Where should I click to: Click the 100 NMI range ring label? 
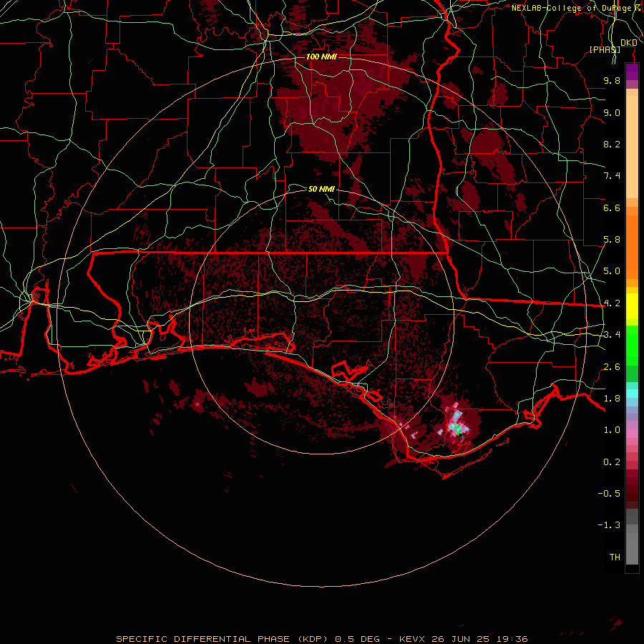click(321, 57)
